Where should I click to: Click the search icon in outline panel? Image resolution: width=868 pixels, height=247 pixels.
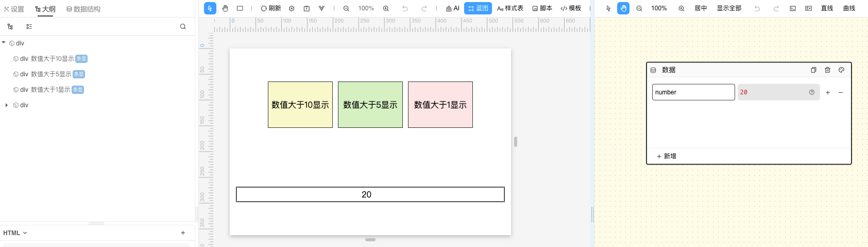tap(183, 26)
